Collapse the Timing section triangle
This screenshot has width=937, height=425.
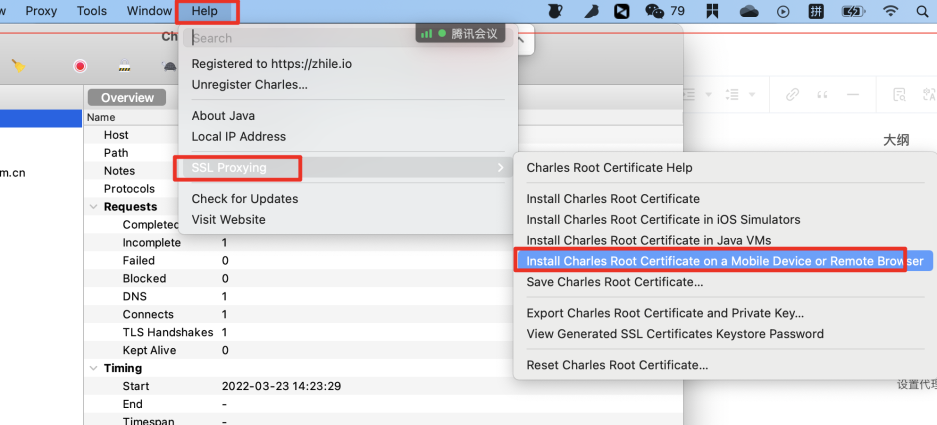tap(93, 368)
